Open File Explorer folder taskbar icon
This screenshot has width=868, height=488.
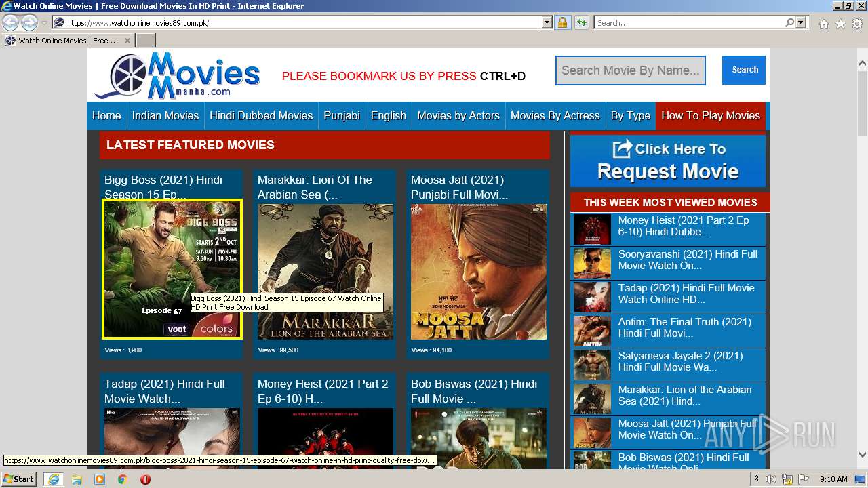(x=77, y=479)
